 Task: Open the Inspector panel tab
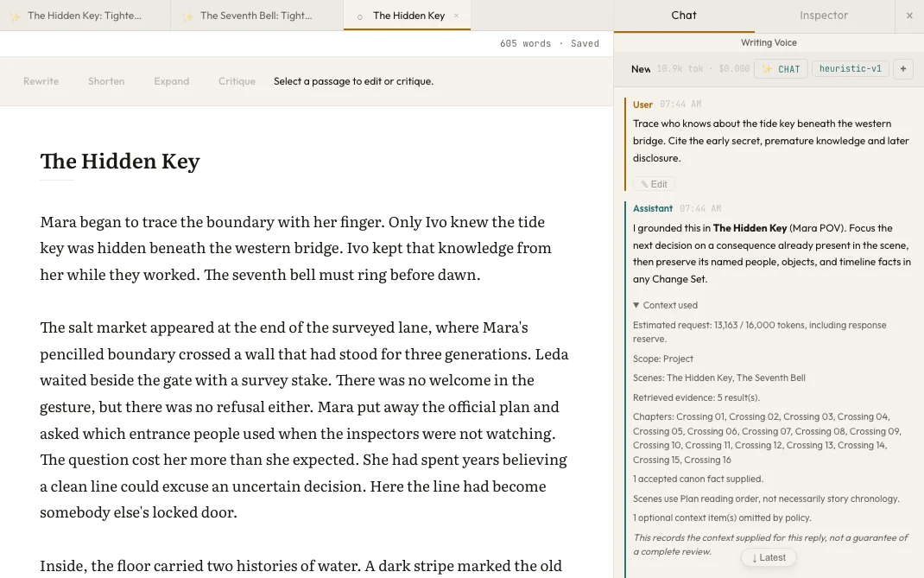824,16
